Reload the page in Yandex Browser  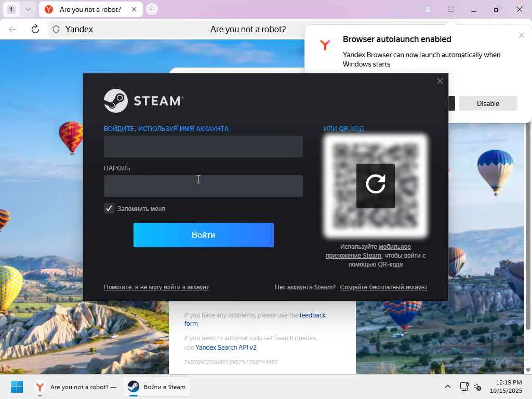point(35,29)
